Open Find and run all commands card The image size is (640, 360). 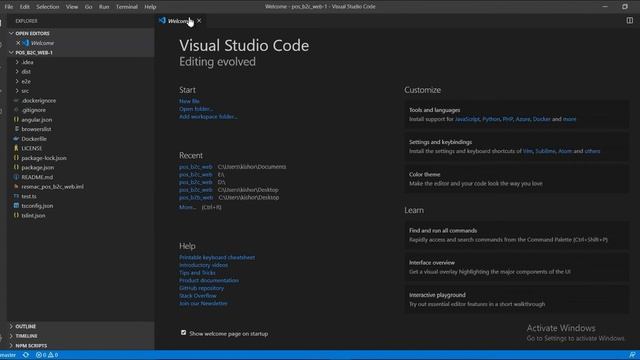(x=516, y=235)
